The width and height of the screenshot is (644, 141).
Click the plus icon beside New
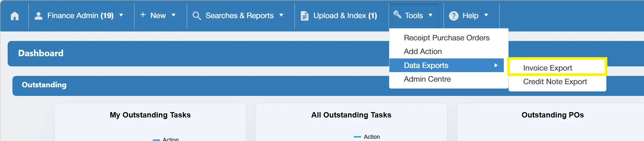pyautogui.click(x=143, y=15)
